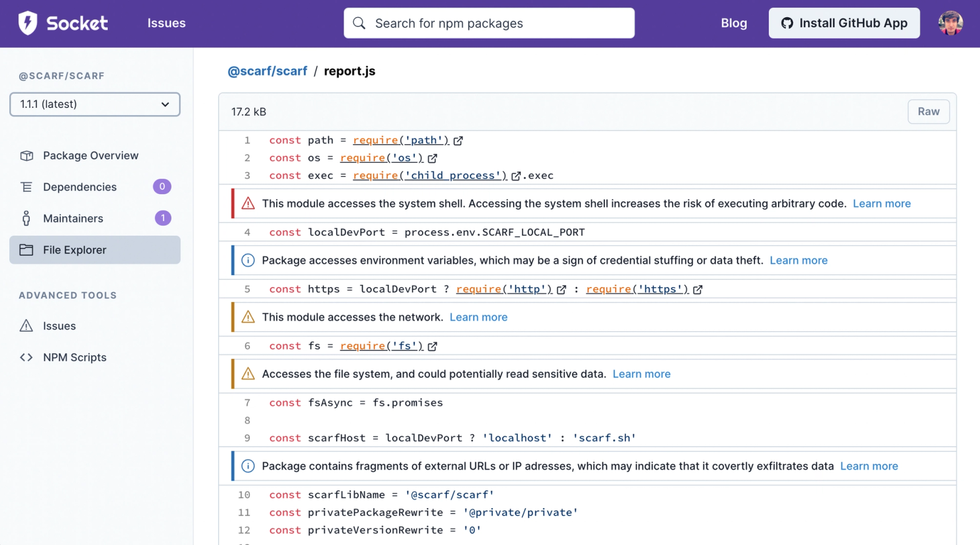Image resolution: width=980 pixels, height=545 pixels.
Task: Open external link icon after require('os')
Action: 432,159
